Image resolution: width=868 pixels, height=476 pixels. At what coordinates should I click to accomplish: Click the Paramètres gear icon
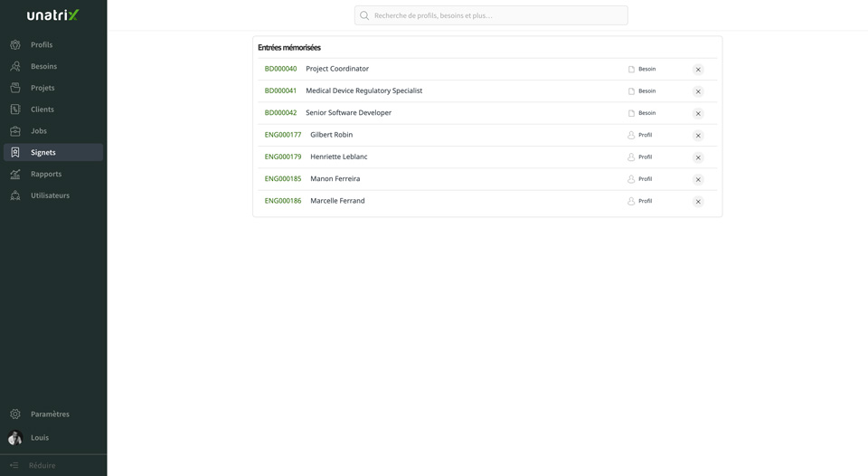15,414
